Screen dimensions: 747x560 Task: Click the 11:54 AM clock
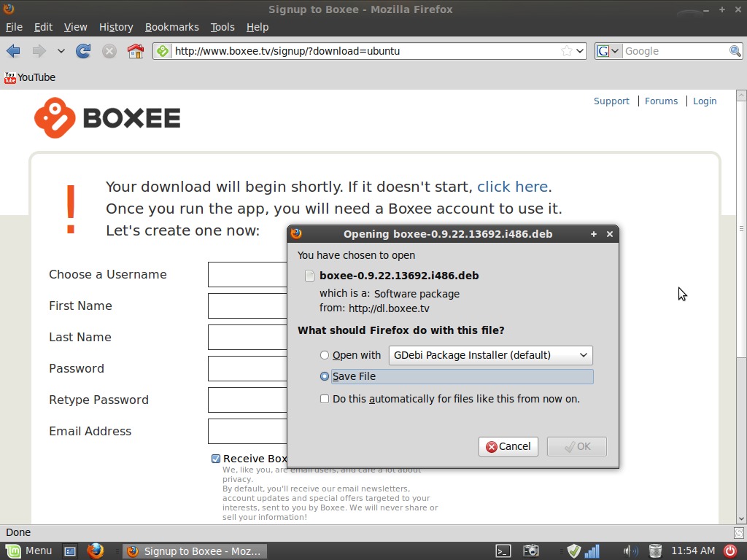pyautogui.click(x=693, y=551)
